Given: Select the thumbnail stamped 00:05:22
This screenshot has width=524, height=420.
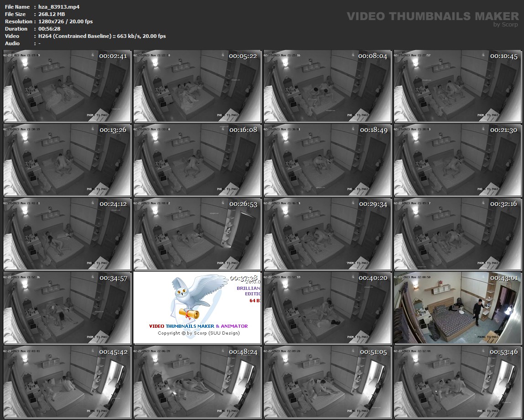Looking at the screenshot, I should pos(197,86).
